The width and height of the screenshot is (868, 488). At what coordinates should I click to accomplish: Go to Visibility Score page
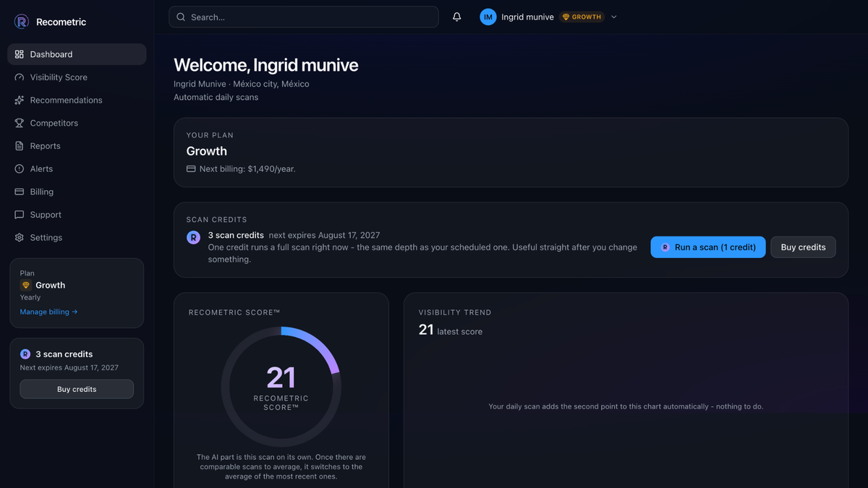point(77,77)
